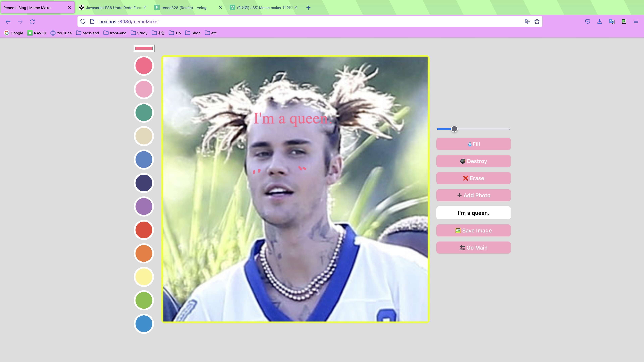The height and width of the screenshot is (362, 644).
Task: Select the Renee's Blog Meme Maker tab
Action: (x=38, y=8)
